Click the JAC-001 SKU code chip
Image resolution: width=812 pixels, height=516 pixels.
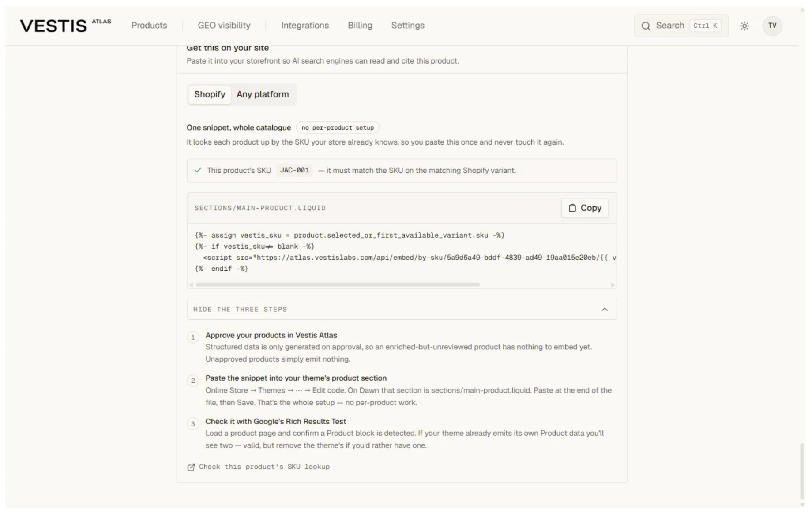click(x=294, y=170)
